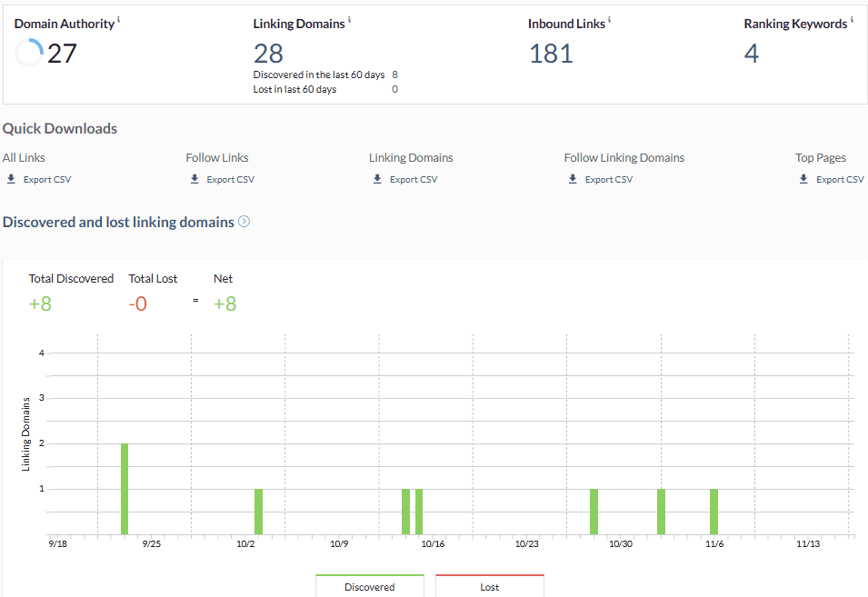Click download icon under Follow Linking Domains

[573, 179]
